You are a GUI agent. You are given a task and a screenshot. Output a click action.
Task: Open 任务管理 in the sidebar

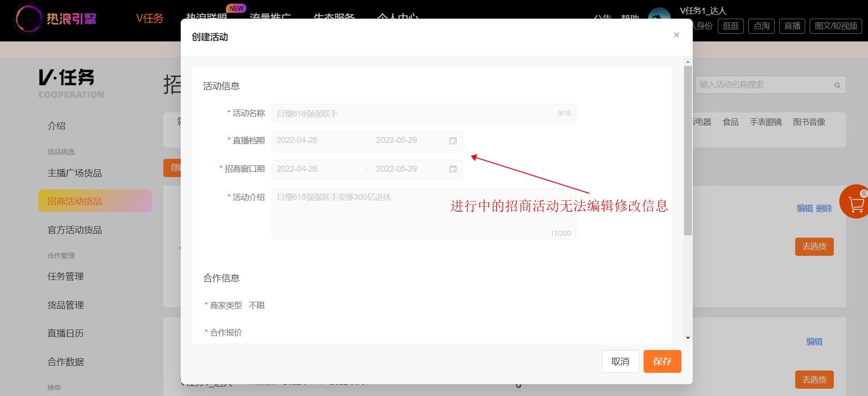(x=66, y=276)
